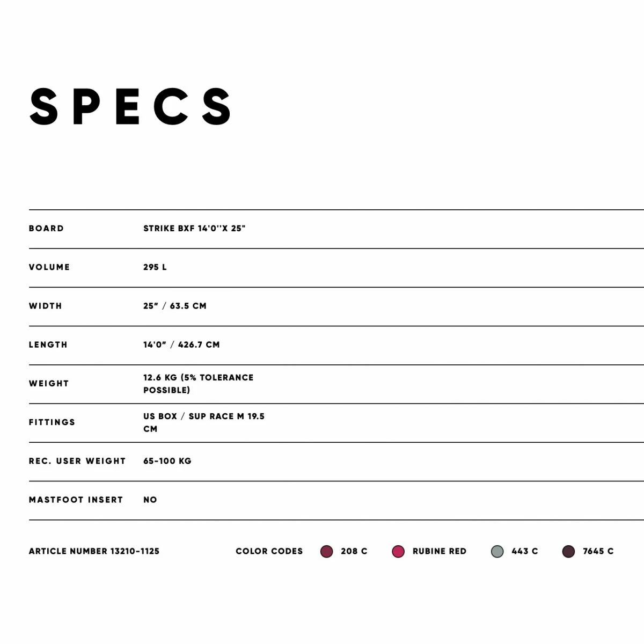Select the Strike BXF 14'0'' x 25" value

coord(194,229)
